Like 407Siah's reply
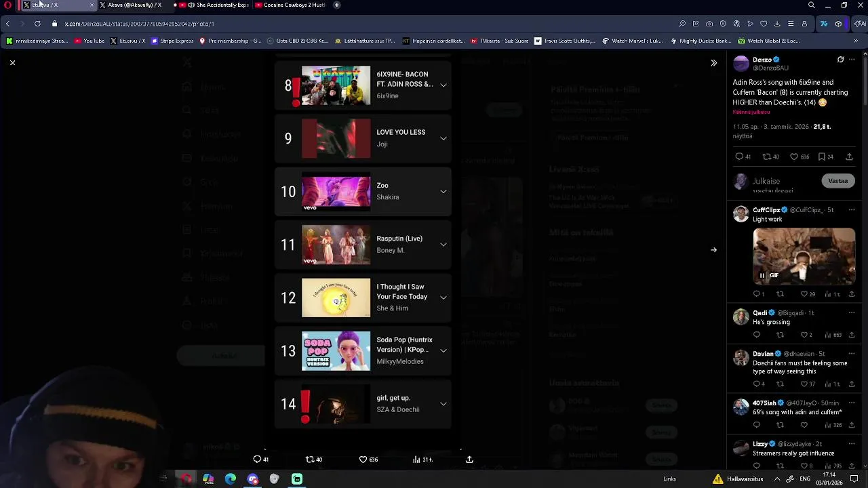Viewport: 868px width, 488px height. (804, 425)
